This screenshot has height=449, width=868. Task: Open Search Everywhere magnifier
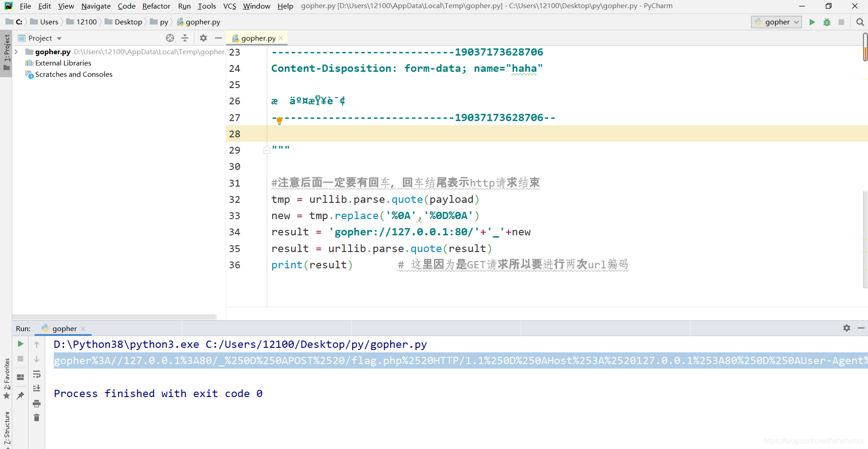click(x=860, y=22)
